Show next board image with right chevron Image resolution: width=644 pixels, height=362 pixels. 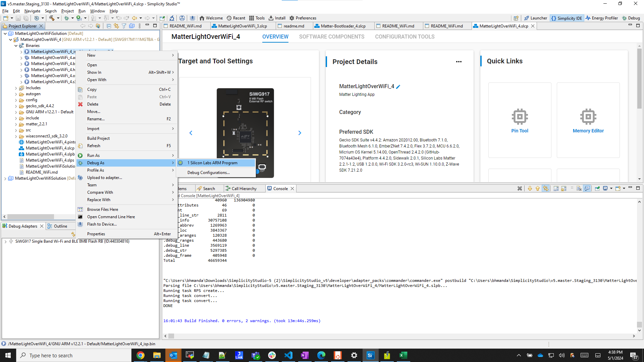(x=300, y=133)
